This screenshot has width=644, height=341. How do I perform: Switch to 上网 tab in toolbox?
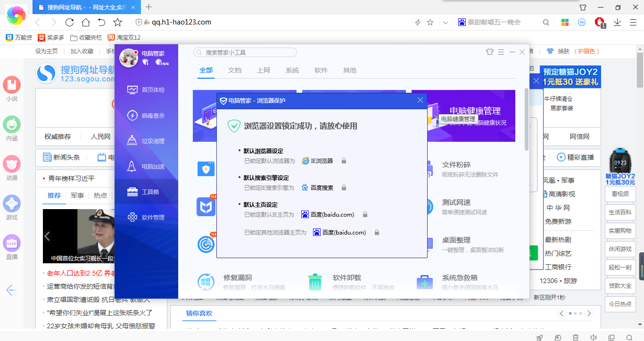tap(264, 70)
